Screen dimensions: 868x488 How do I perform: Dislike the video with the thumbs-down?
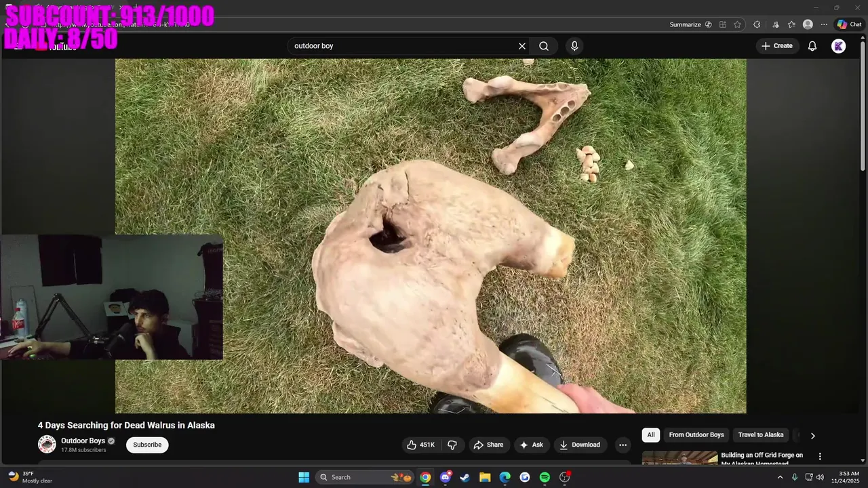[452, 445]
